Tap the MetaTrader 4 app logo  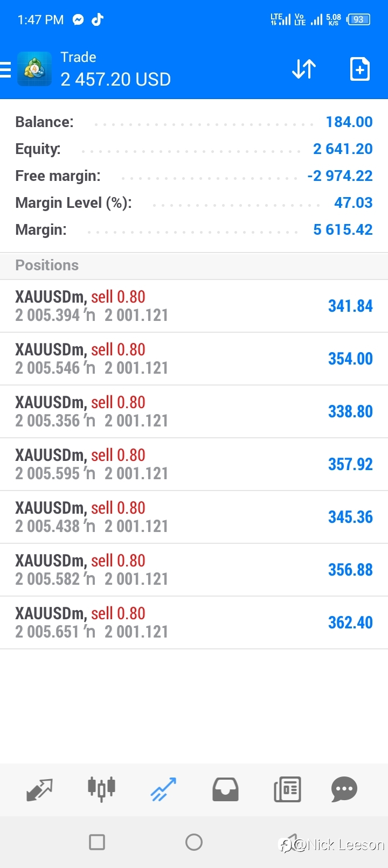click(34, 69)
